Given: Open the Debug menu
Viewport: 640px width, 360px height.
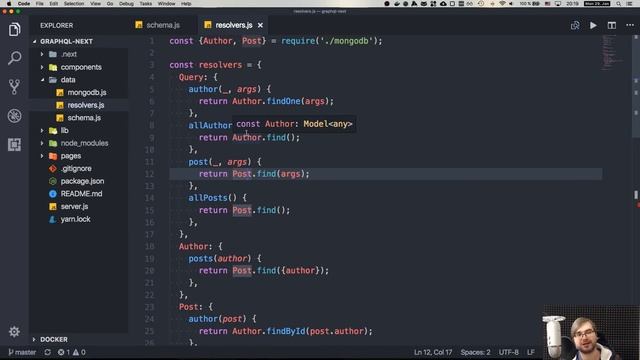Looking at the screenshot, I should (x=127, y=3).
